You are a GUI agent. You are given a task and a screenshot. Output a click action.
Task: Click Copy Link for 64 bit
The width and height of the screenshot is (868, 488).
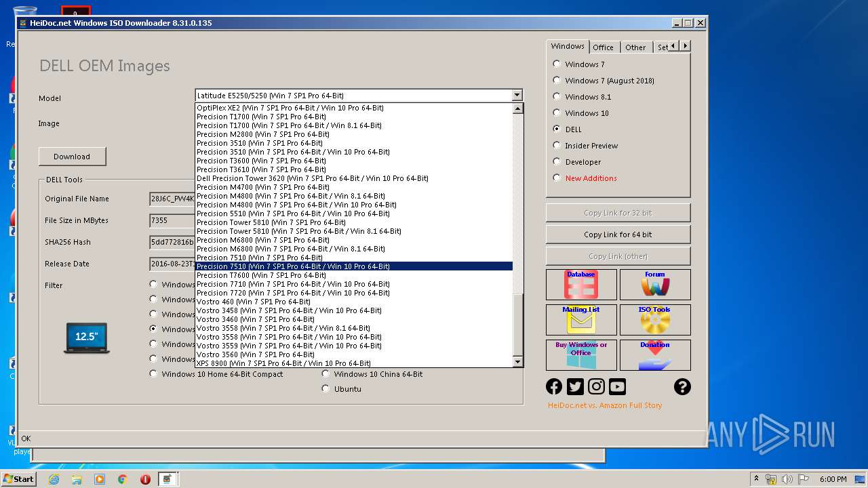coord(618,234)
